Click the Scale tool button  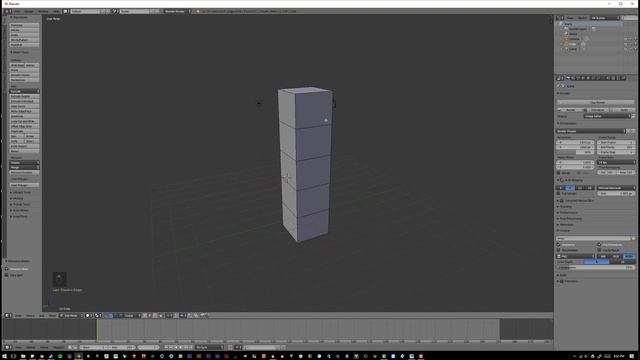click(x=24, y=35)
